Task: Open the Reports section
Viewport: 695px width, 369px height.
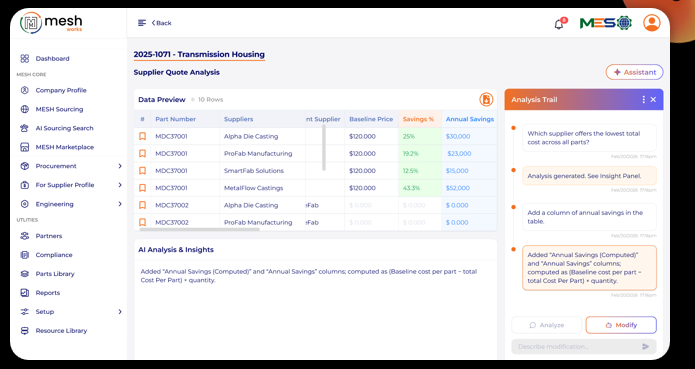Action: [x=48, y=293]
